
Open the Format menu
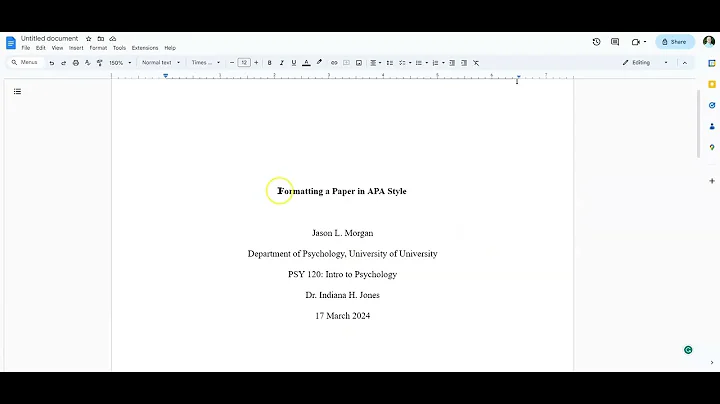(98, 48)
